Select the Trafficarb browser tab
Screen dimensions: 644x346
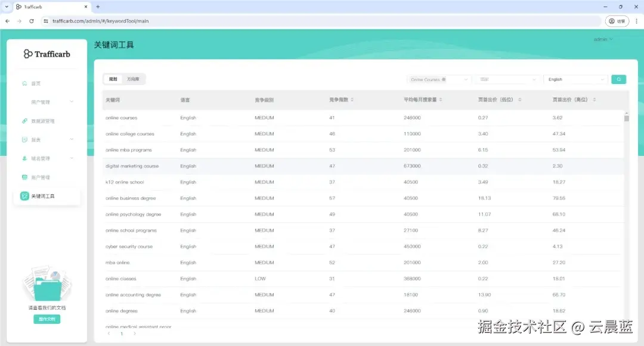(52, 7)
